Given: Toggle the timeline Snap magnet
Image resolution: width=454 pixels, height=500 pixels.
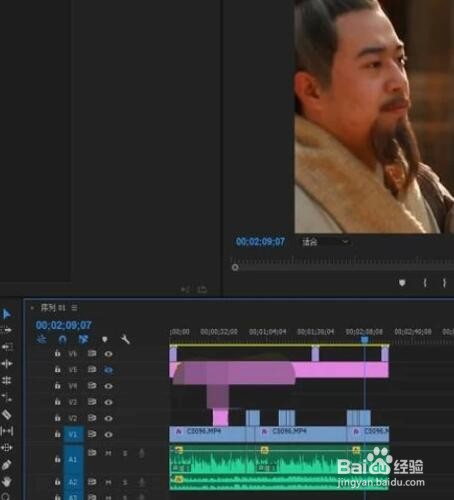Looking at the screenshot, I should pyautogui.click(x=62, y=339).
